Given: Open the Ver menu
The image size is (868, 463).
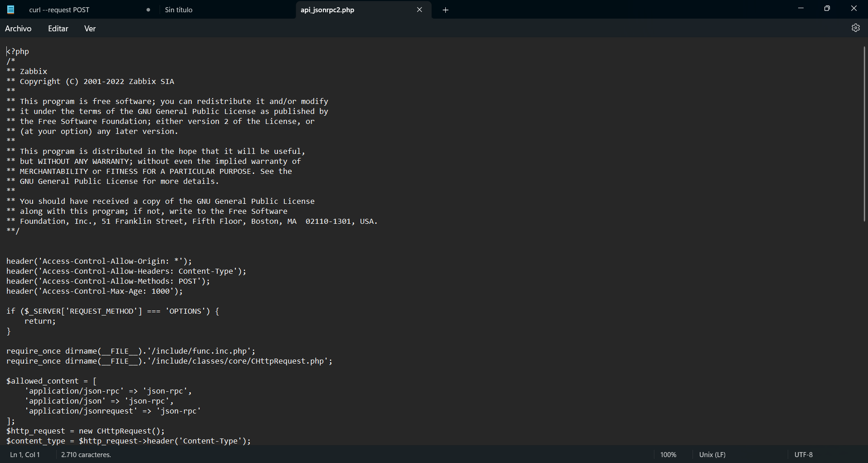Looking at the screenshot, I should pyautogui.click(x=90, y=29).
